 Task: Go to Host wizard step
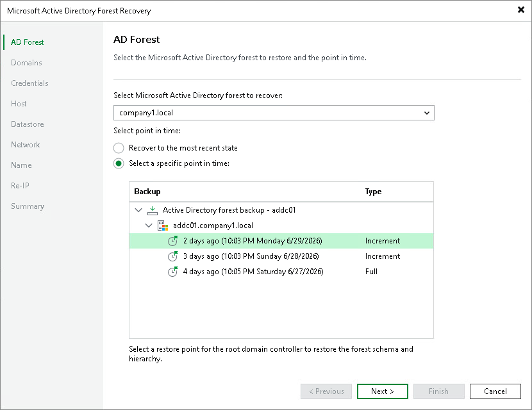pos(19,104)
